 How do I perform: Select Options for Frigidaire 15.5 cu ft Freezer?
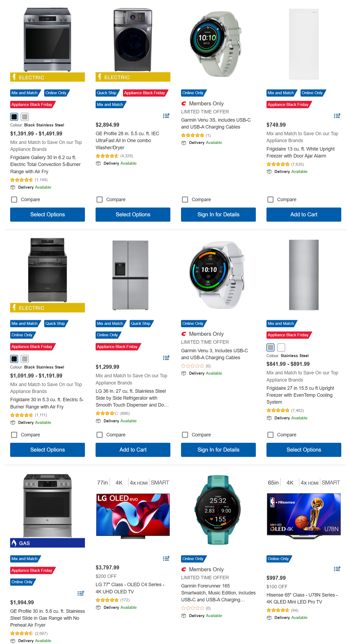click(x=304, y=450)
